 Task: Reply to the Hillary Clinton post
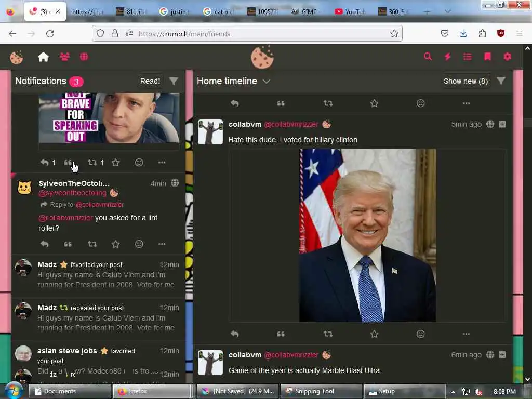tap(235, 334)
